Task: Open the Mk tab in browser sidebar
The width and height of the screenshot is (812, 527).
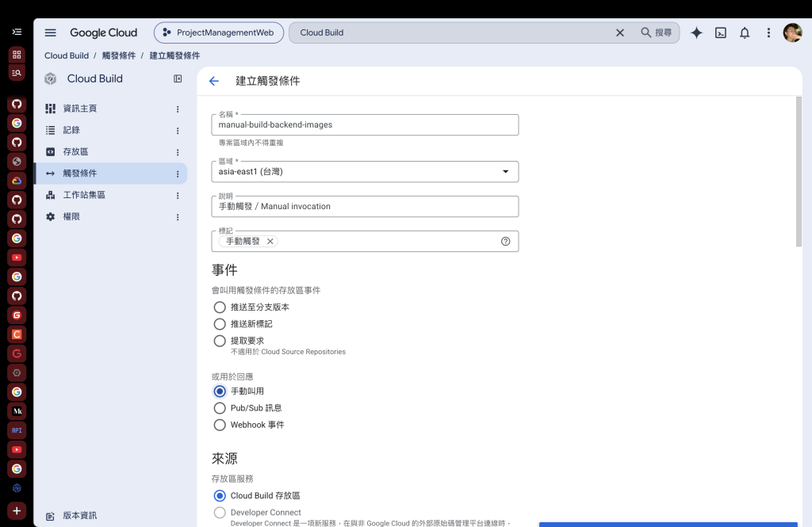Action: tap(17, 411)
